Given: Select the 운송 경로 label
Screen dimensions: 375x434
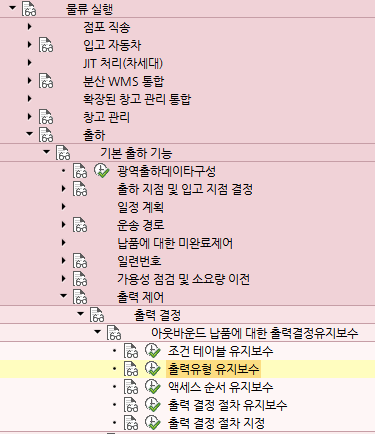Looking at the screenshot, I should (x=140, y=225).
